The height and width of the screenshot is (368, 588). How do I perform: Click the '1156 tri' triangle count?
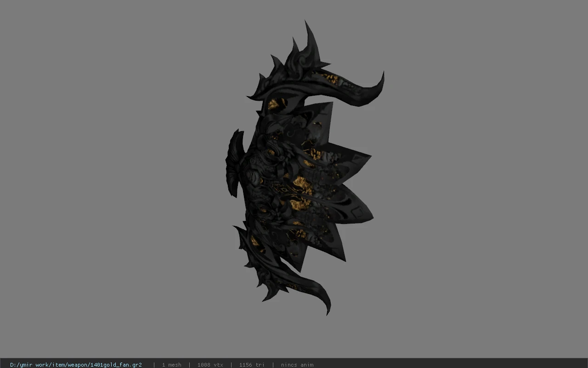[252, 365]
